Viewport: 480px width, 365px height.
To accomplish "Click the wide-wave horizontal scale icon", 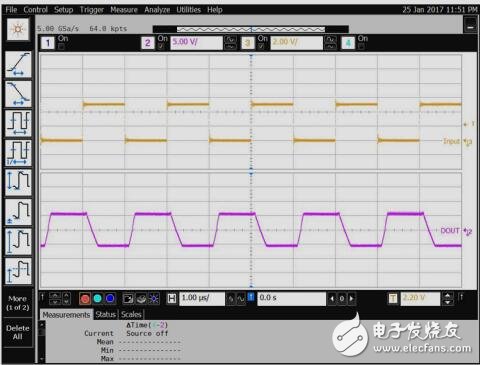I will pos(241,299).
